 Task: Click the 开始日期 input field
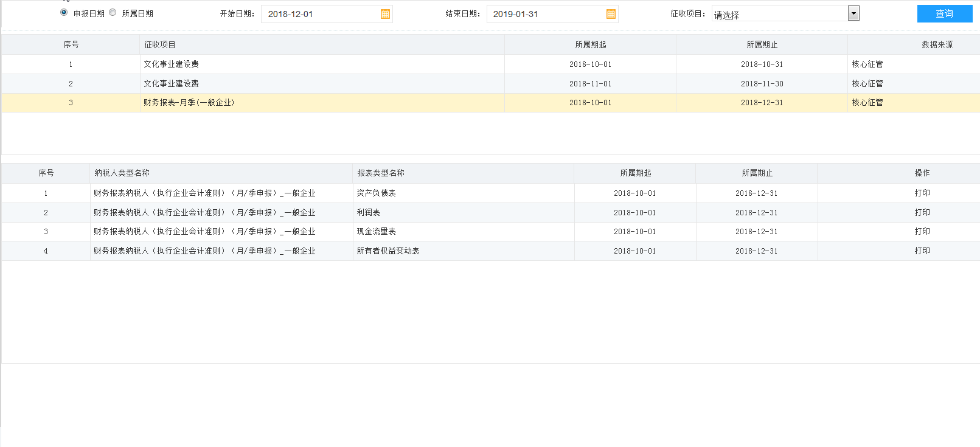[x=319, y=14]
